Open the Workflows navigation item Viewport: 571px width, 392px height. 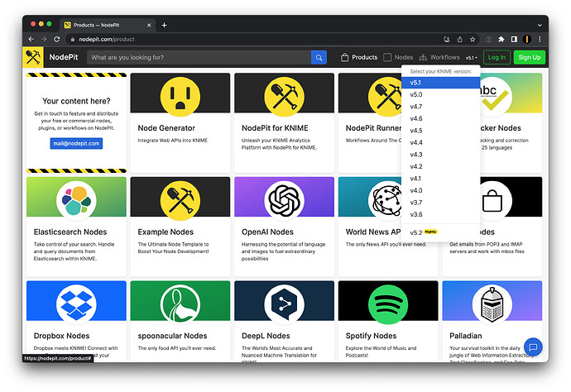(x=439, y=58)
